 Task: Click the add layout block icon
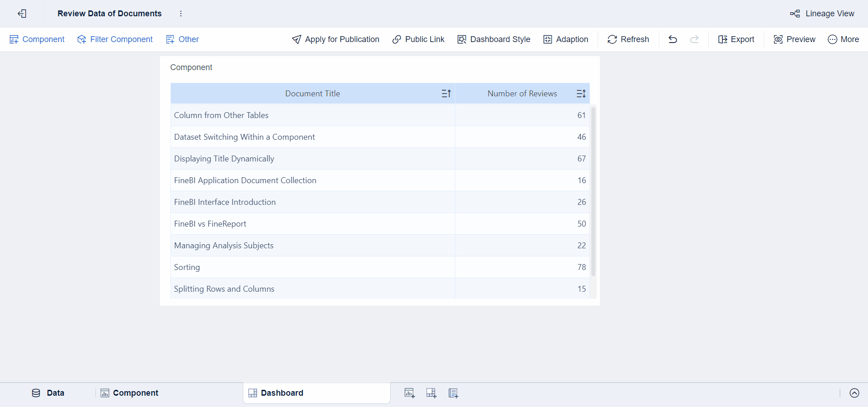point(431,393)
